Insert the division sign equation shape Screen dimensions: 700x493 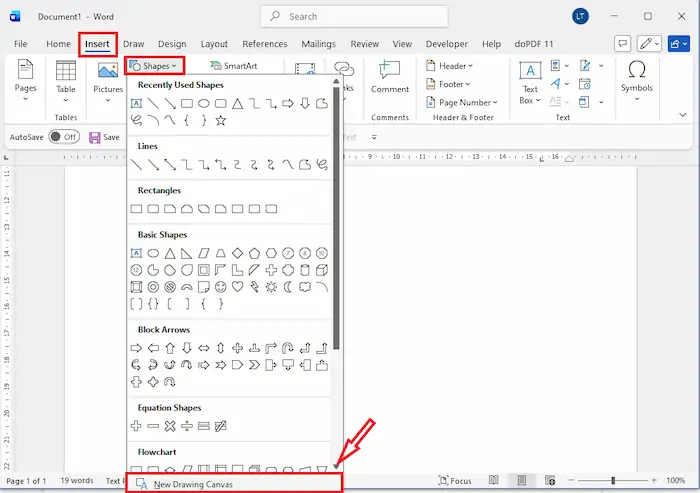(x=187, y=426)
